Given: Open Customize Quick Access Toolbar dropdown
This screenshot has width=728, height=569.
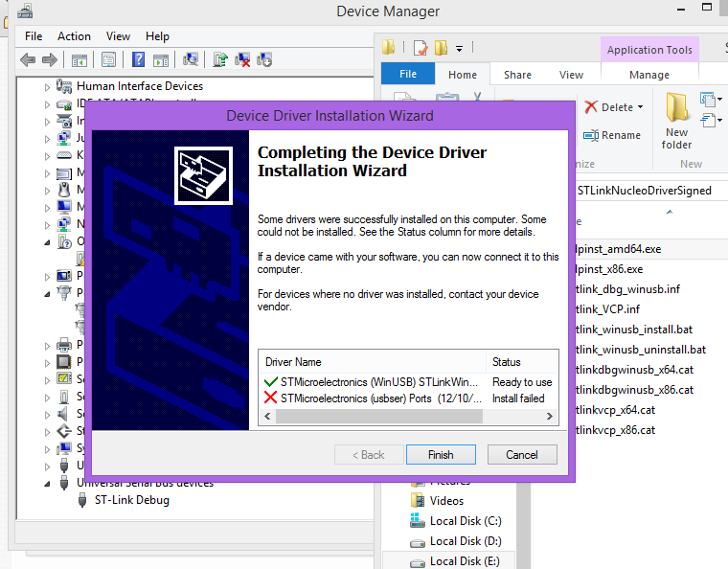Looking at the screenshot, I should 460,48.
